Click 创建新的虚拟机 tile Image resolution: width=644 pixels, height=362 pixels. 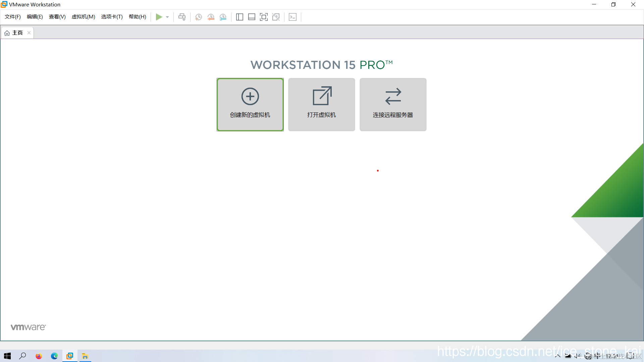point(250,104)
